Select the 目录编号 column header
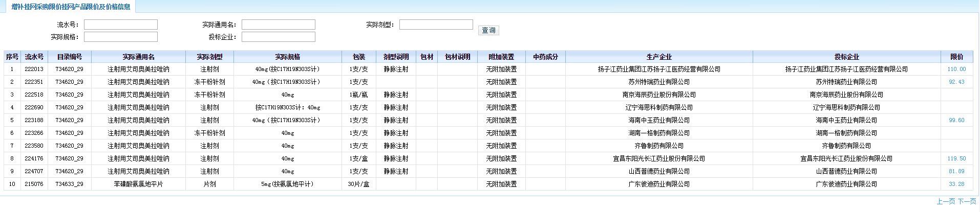 pos(69,57)
